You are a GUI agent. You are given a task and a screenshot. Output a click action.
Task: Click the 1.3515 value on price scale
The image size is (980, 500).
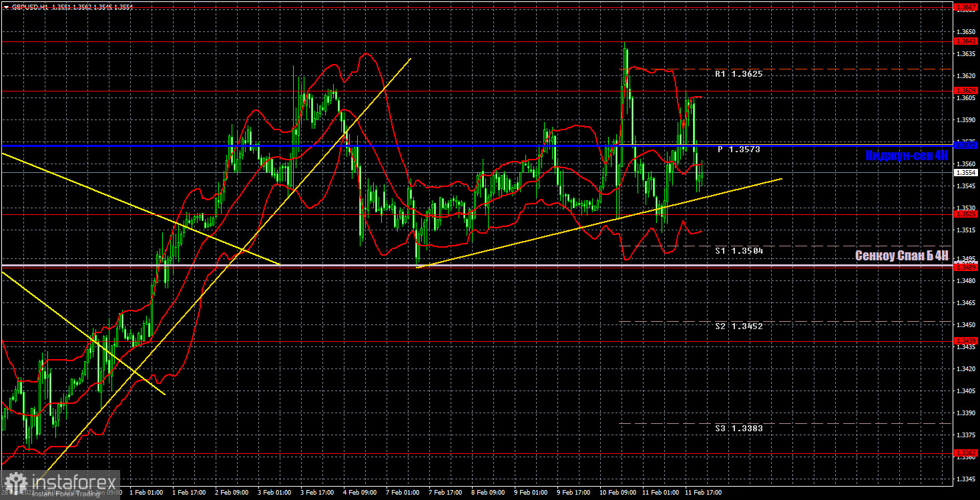point(966,230)
